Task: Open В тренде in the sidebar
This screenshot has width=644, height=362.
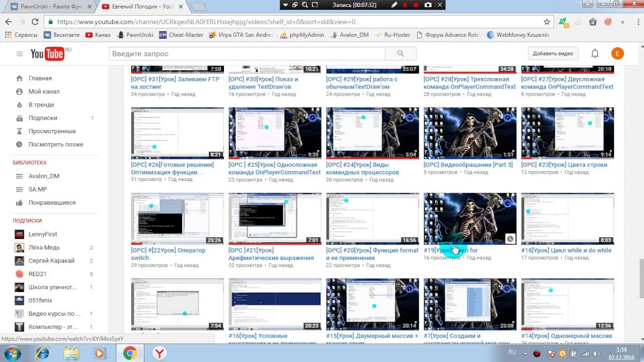Action: pyautogui.click(x=41, y=105)
